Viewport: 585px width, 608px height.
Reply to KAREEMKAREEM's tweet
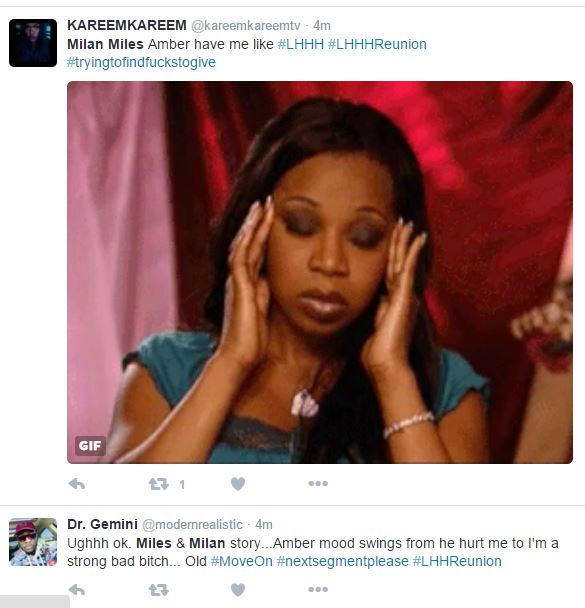77,484
